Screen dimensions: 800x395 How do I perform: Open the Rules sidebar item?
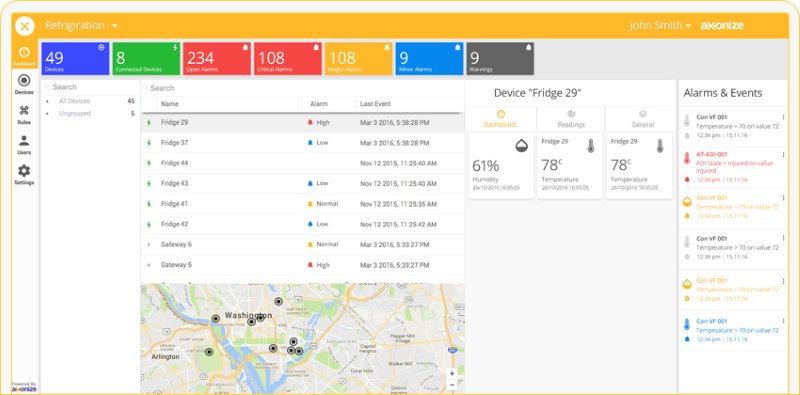click(x=24, y=115)
